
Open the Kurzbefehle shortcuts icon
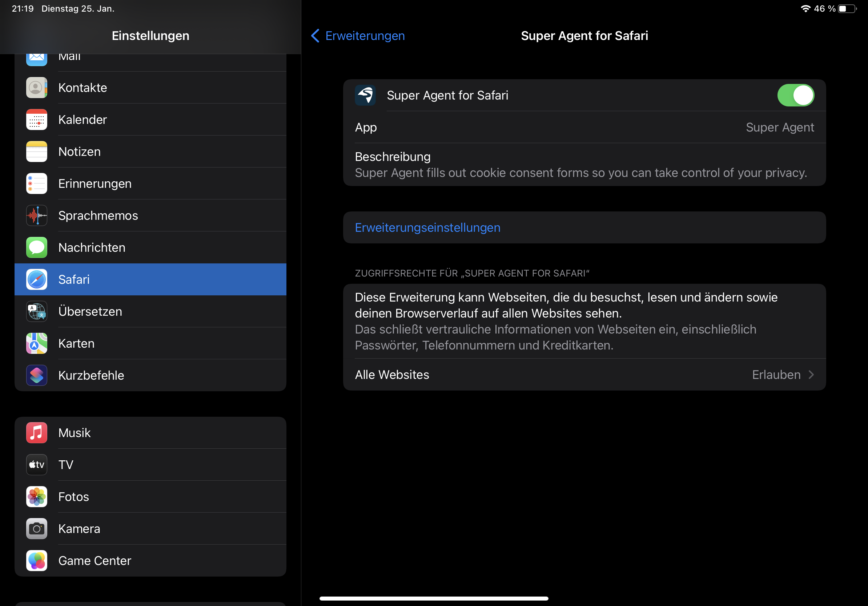point(37,375)
